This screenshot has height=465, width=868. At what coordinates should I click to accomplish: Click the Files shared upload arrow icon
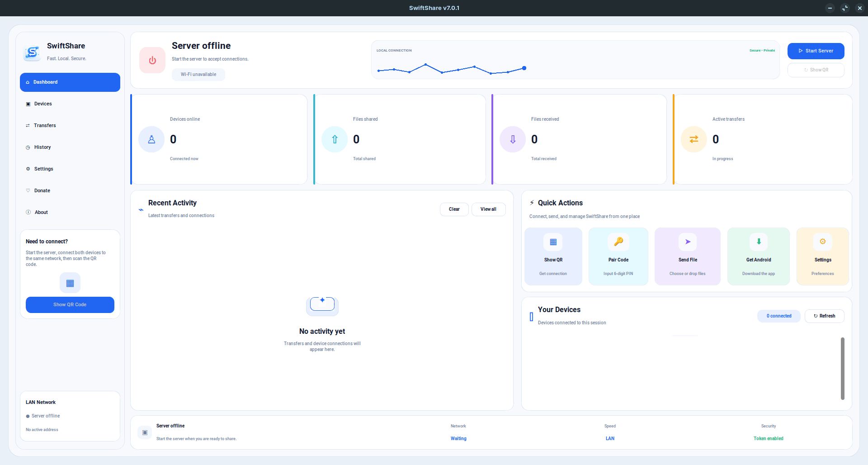[335, 139]
